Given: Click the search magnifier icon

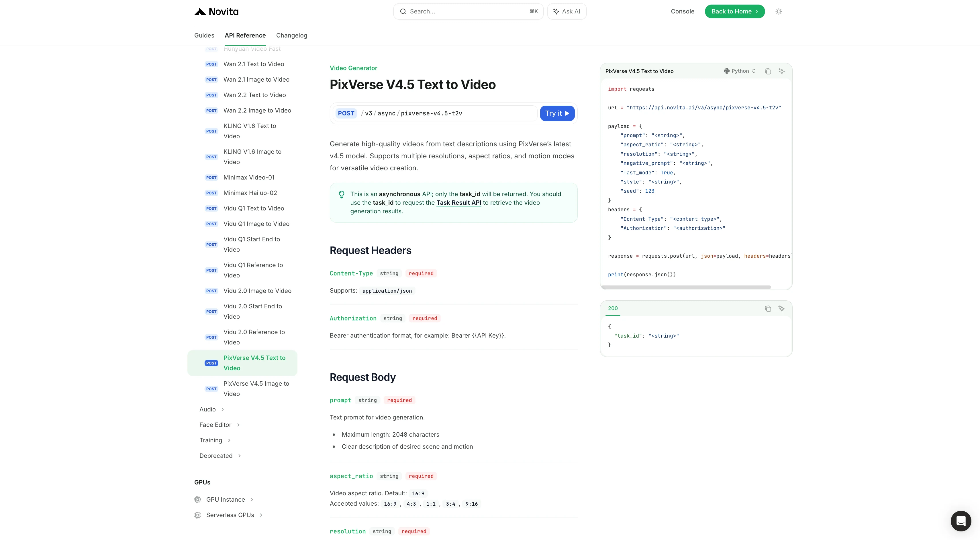Looking at the screenshot, I should [x=403, y=11].
